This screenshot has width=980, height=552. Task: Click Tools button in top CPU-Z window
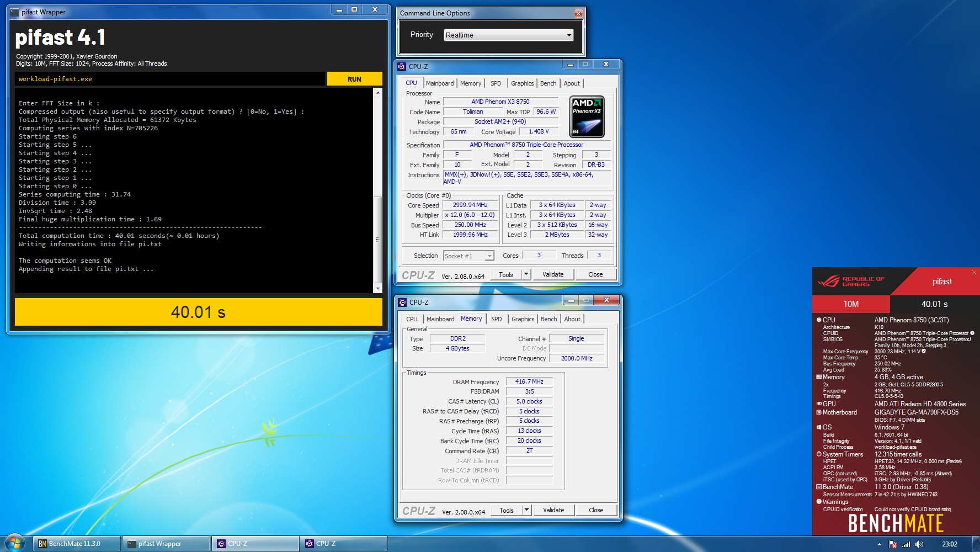coord(506,274)
